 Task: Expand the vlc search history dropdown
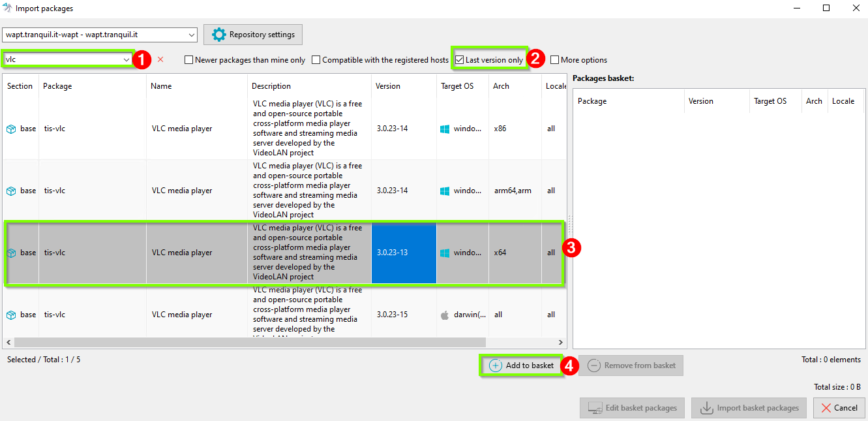click(127, 59)
